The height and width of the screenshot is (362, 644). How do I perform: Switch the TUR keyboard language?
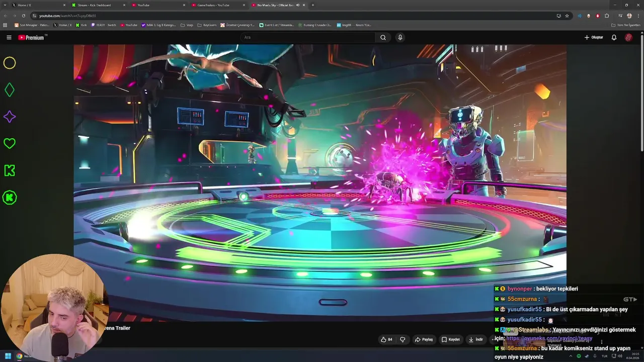tap(604, 356)
